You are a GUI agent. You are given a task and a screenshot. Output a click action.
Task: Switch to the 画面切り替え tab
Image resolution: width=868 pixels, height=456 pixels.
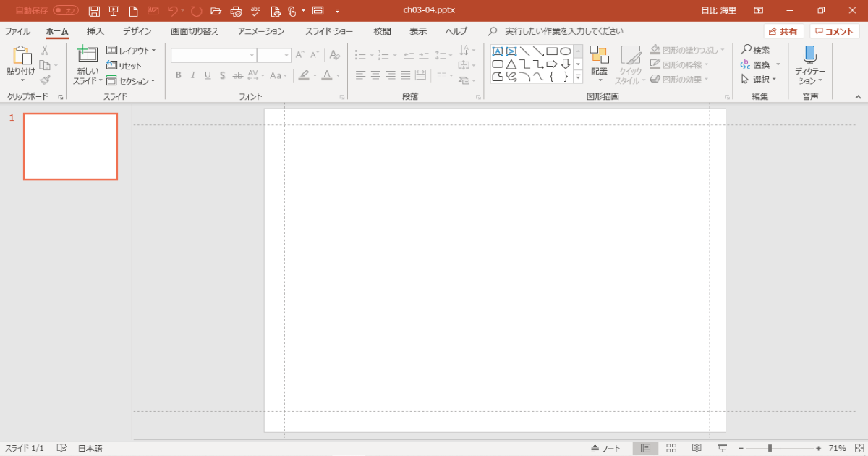[x=195, y=31]
